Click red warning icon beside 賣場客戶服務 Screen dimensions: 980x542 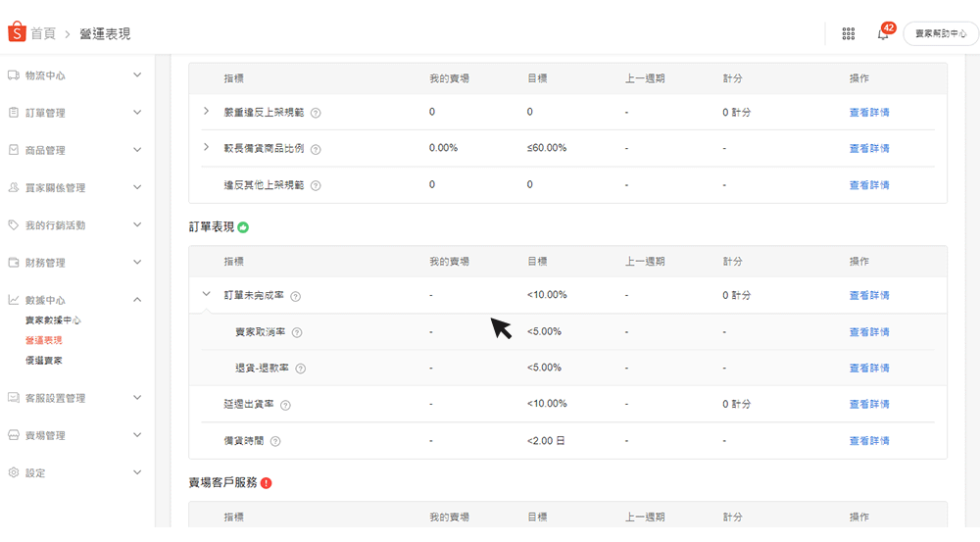tap(267, 483)
